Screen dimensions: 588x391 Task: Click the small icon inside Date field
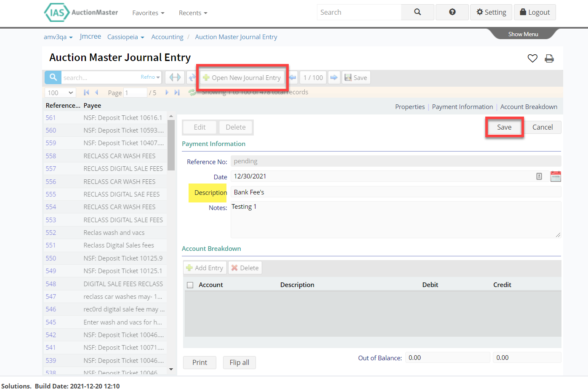[539, 176]
